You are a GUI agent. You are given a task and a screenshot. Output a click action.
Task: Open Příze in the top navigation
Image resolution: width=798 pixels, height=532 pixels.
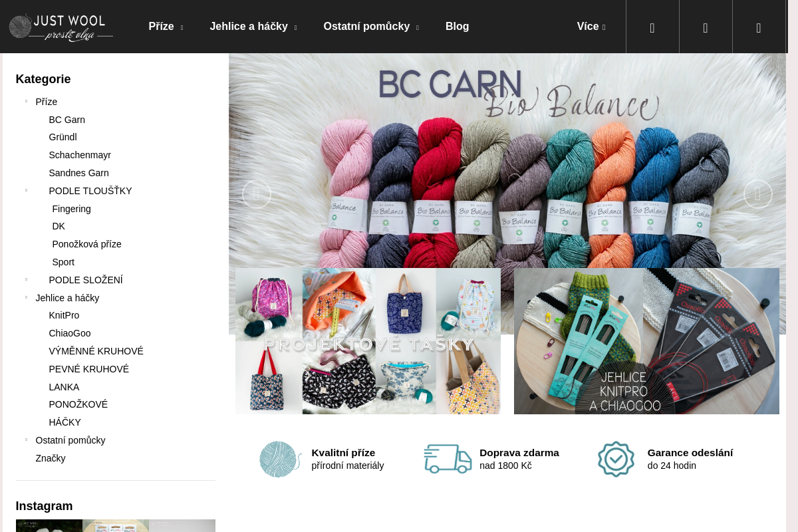165,27
